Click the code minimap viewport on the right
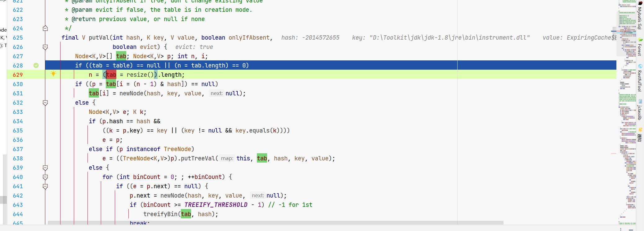 click(627, 33)
